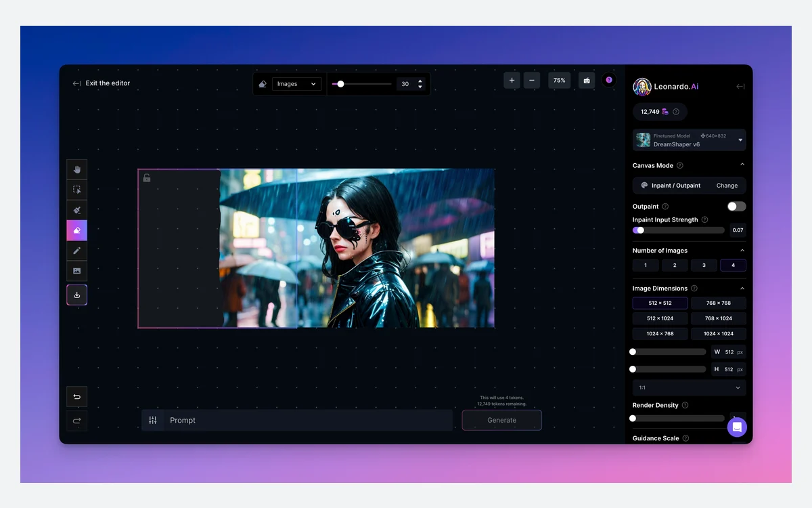812x508 pixels.
Task: Click the eraser icon in top toolbar
Action: pyautogui.click(x=263, y=84)
